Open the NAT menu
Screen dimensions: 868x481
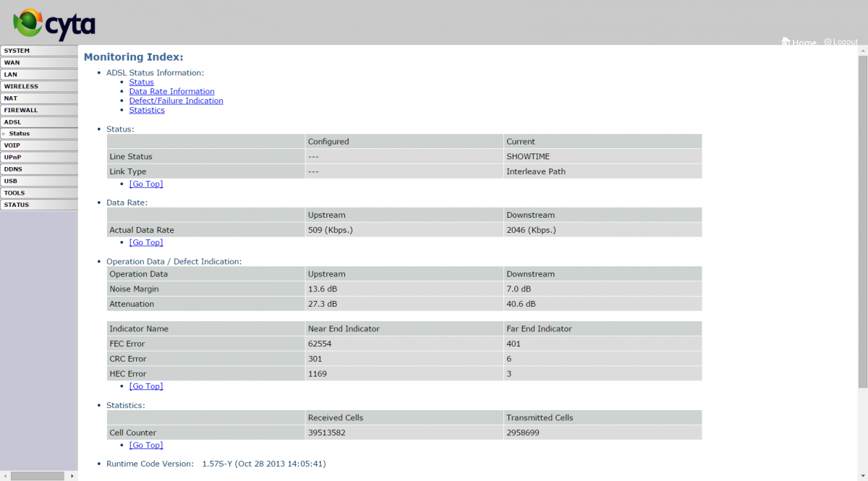coord(39,98)
